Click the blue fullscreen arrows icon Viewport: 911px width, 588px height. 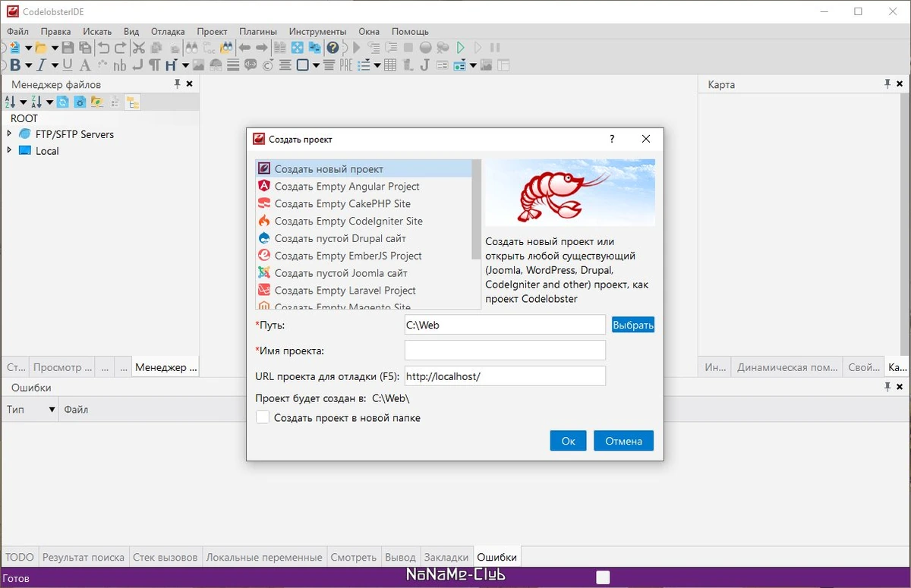(298, 48)
